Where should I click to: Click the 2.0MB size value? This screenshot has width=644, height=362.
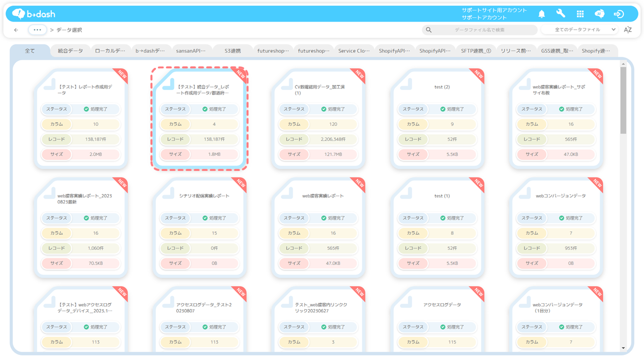96,154
